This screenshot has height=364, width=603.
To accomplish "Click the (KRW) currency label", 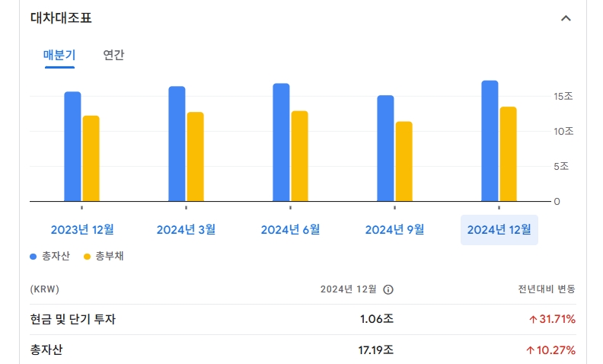I will (x=45, y=289).
